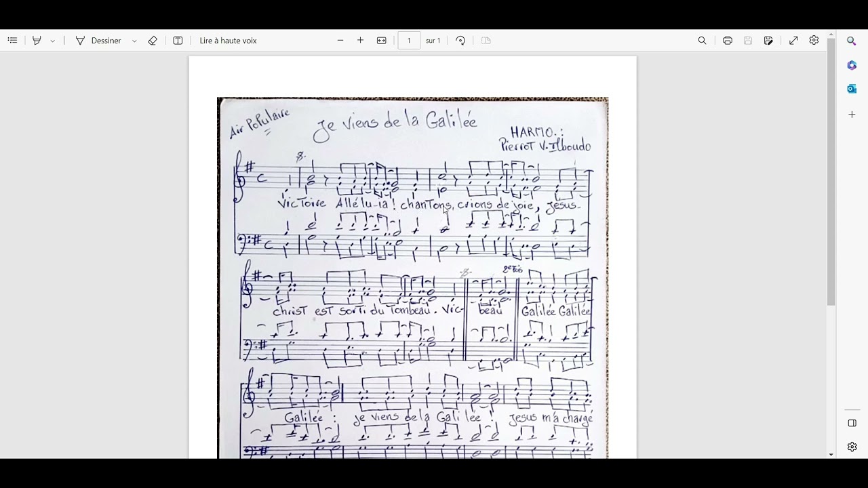Print the PDF document
The image size is (868, 488).
tap(728, 41)
